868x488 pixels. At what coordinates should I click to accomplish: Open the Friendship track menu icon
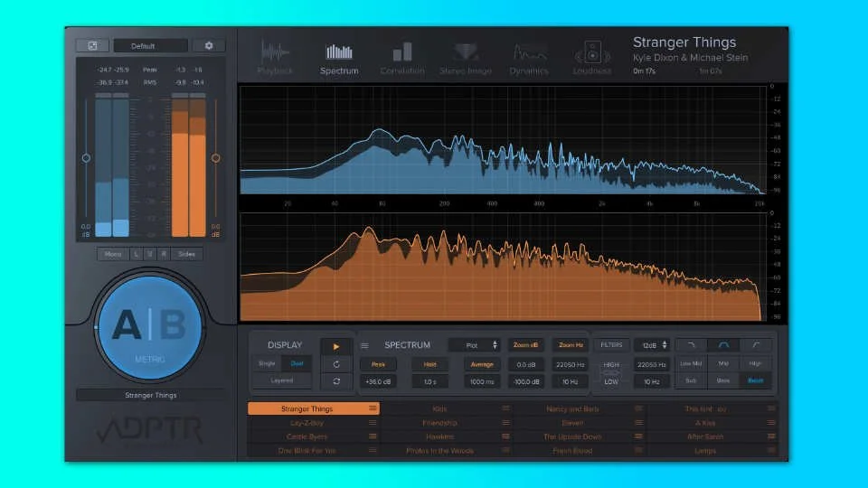coord(505,422)
